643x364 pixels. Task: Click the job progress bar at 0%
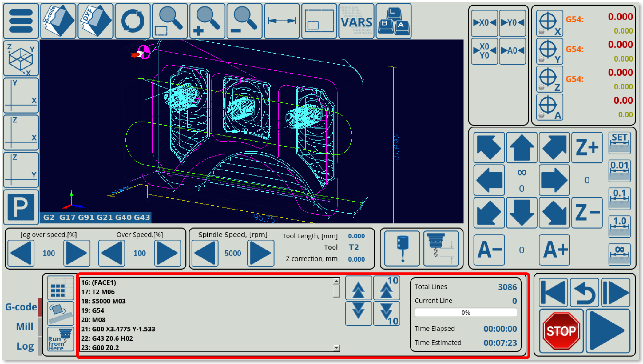click(466, 312)
